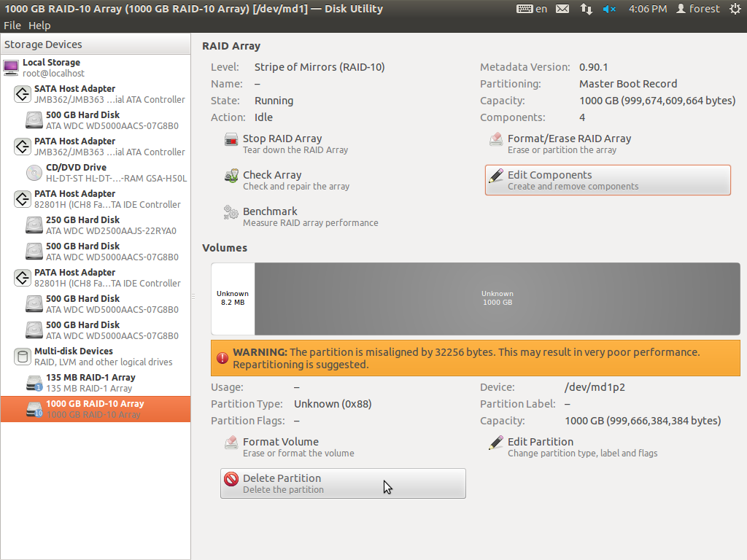The width and height of the screenshot is (747, 560).
Task: Select the 8.2 MB Unknown partition block
Action: click(x=233, y=298)
